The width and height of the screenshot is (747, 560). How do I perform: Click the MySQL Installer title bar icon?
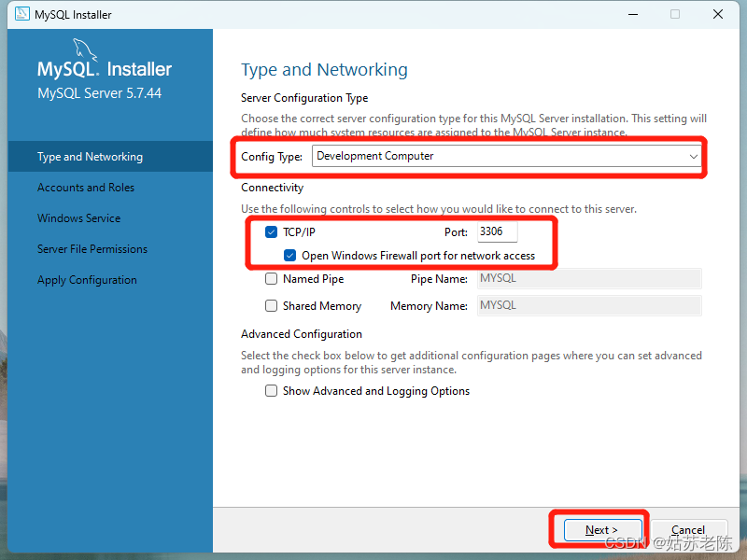[21, 14]
